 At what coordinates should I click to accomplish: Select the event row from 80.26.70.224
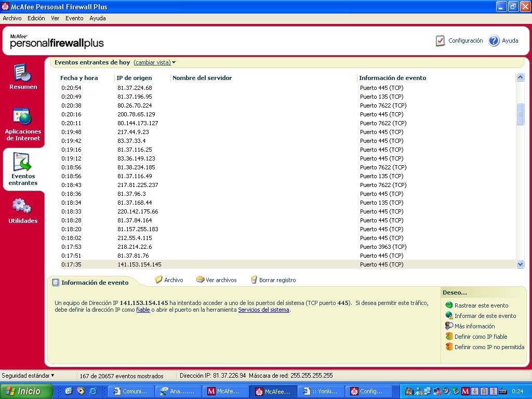pyautogui.click(x=288, y=105)
